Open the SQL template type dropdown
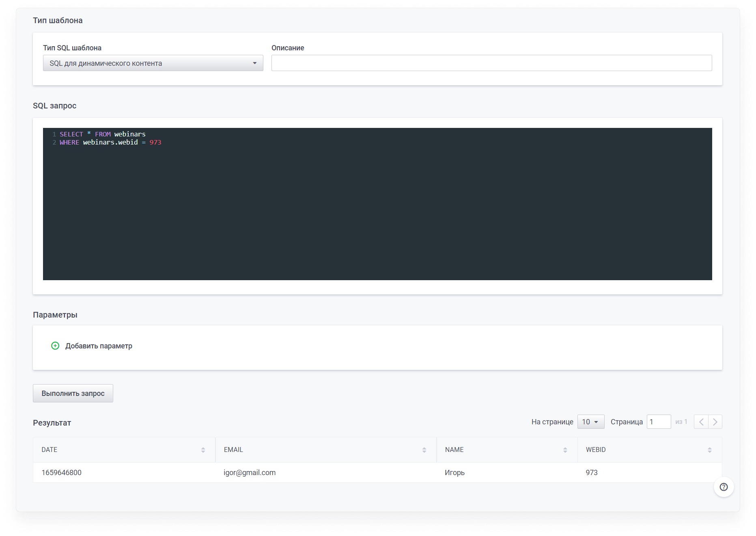756x536 pixels. coord(153,63)
